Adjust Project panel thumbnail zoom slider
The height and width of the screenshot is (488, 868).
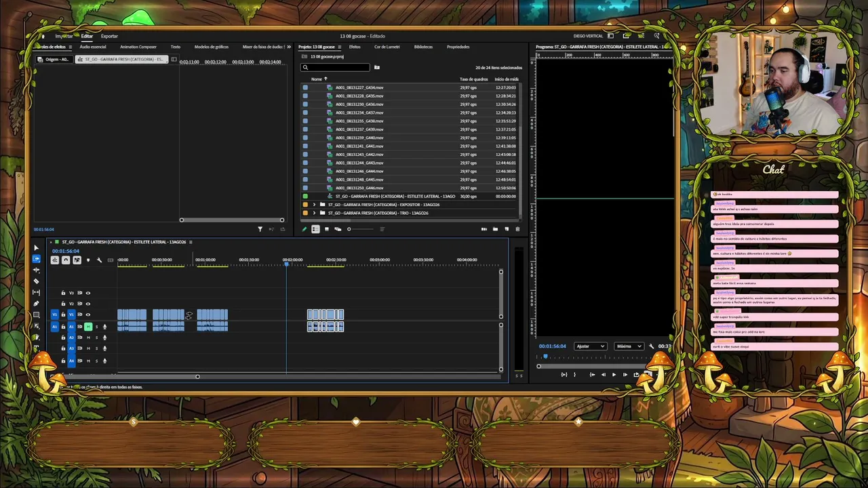361,229
